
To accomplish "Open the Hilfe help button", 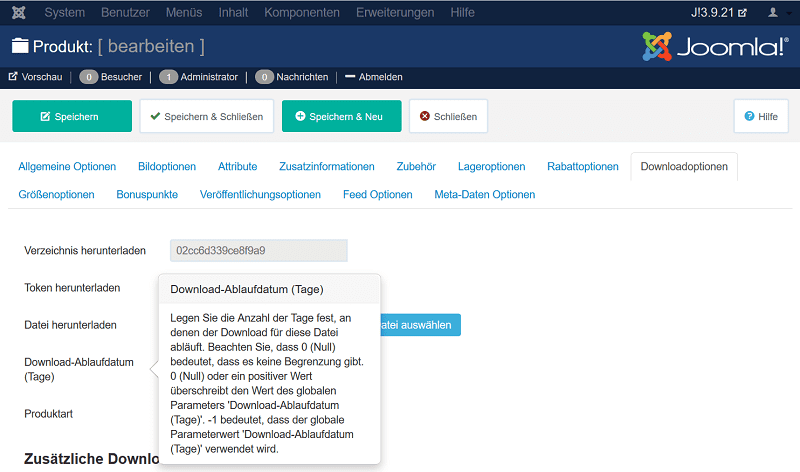I will click(761, 116).
